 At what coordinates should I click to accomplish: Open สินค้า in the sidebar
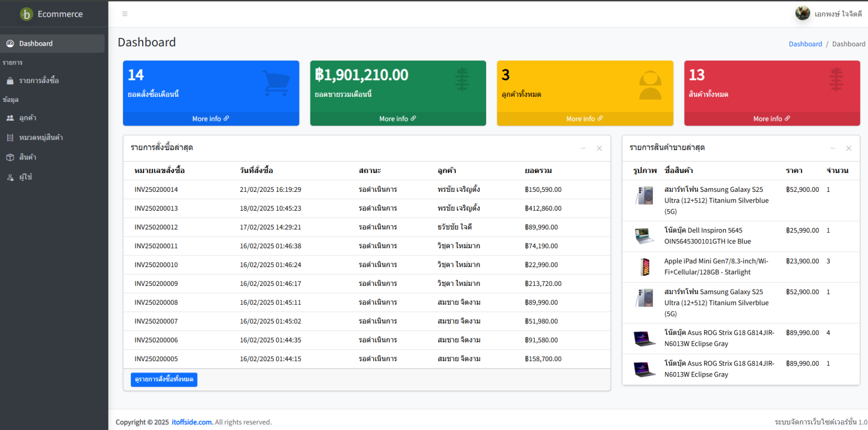(x=53, y=157)
